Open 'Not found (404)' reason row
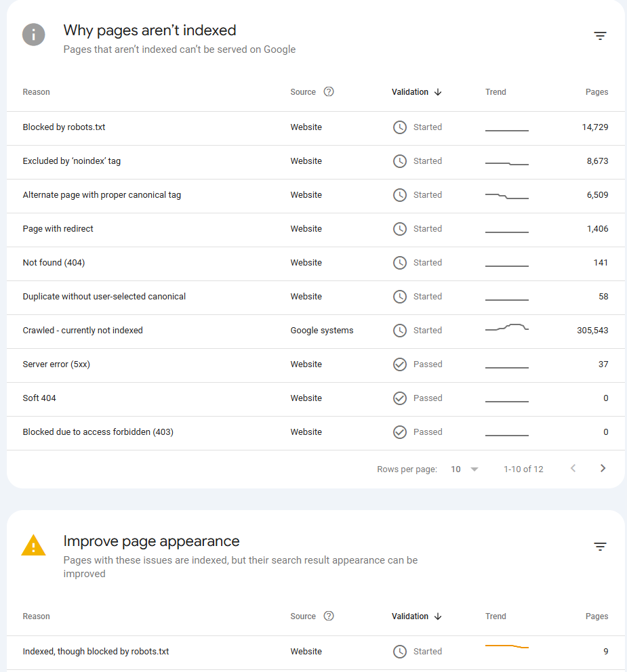This screenshot has width=627, height=672. pyautogui.click(x=54, y=263)
